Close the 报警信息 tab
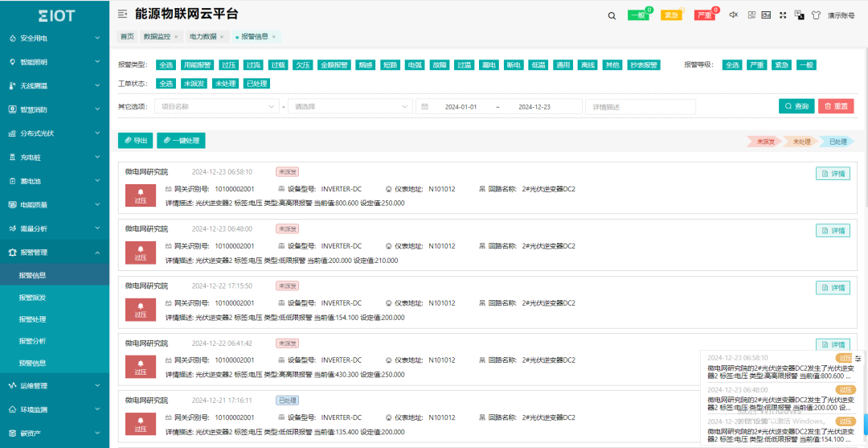The width and height of the screenshot is (868, 448). point(273,36)
